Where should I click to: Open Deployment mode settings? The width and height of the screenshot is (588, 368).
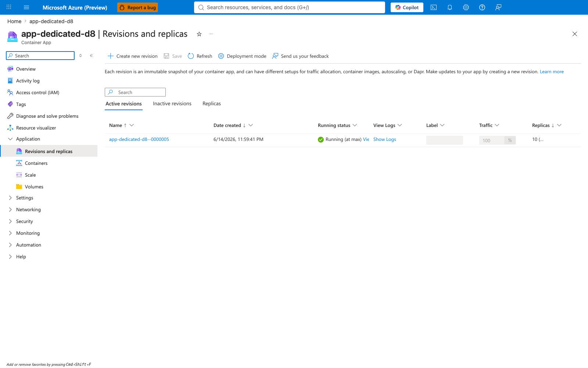(x=242, y=56)
